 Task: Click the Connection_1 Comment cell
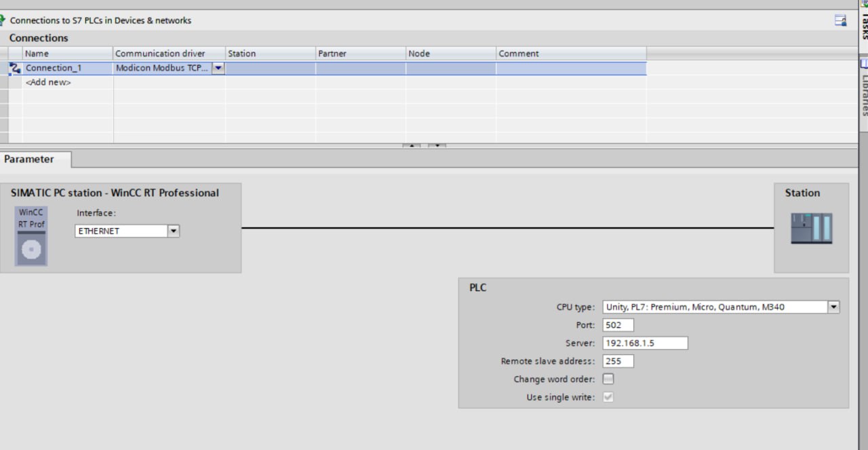(571, 68)
